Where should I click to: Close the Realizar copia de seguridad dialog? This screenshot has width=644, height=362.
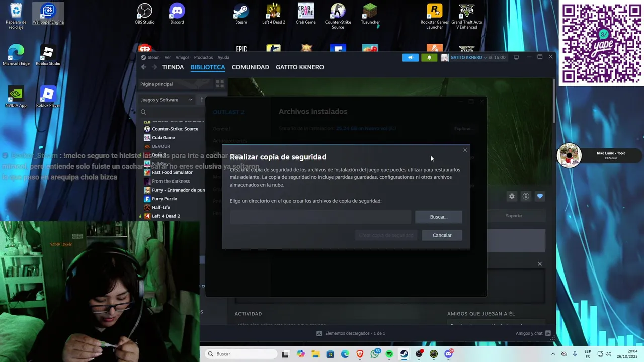point(465,150)
